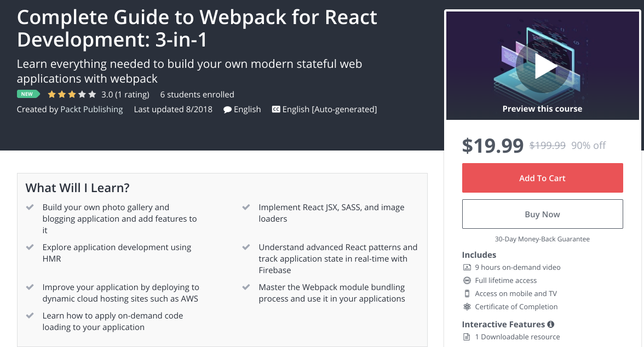Click the Certificate of Completion icon
644x347 pixels.
click(467, 306)
